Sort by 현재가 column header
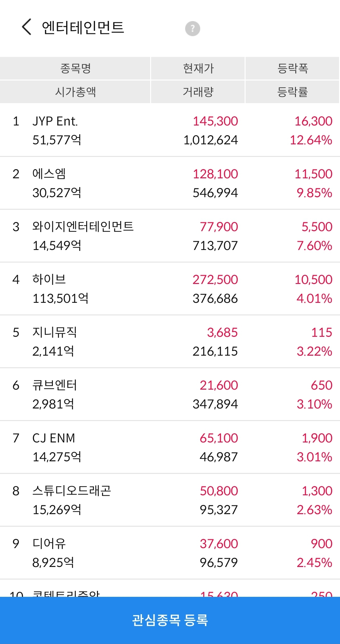Image resolution: width=340 pixels, height=644 pixels. tap(198, 68)
